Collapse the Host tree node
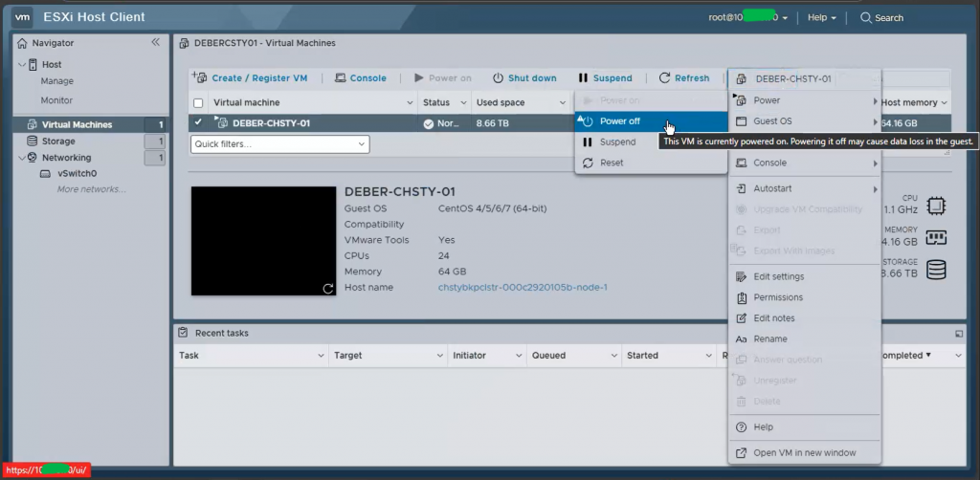Image resolution: width=980 pixels, height=480 pixels. [23, 64]
